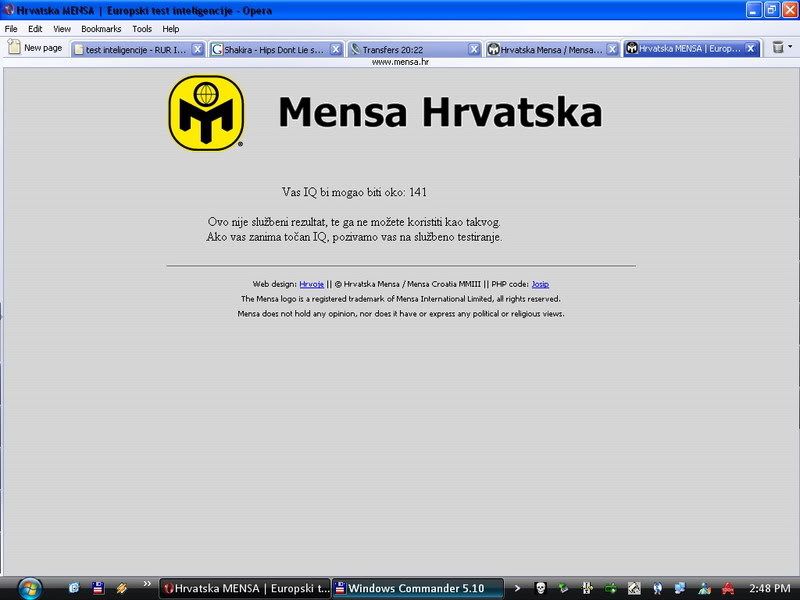Click the yellow Mensa logo
This screenshot has width=800, height=600.
click(206, 113)
